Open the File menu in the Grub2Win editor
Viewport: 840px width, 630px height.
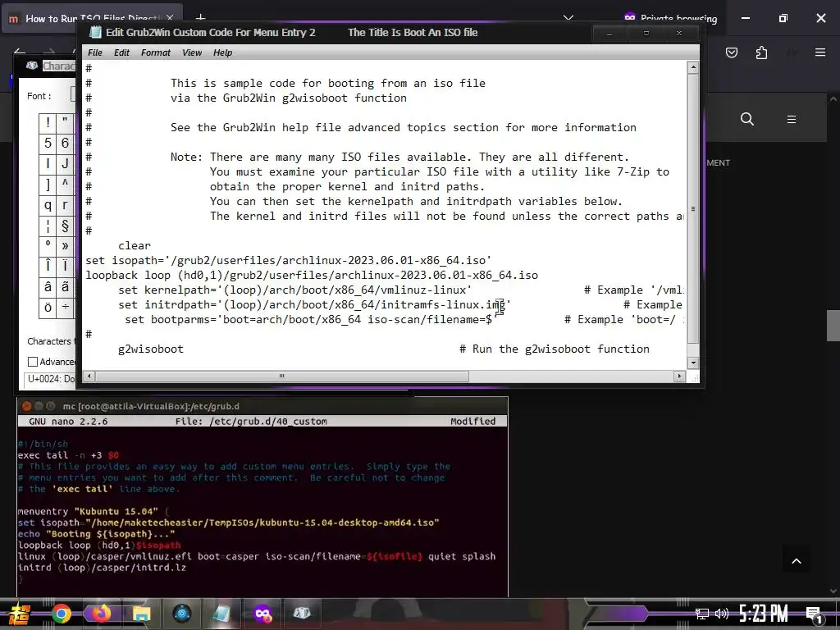click(x=95, y=52)
